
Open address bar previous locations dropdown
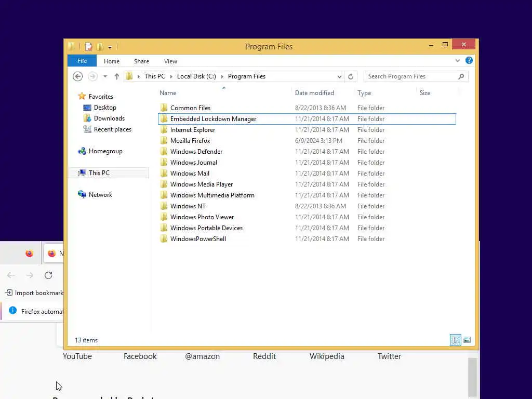pos(339,77)
